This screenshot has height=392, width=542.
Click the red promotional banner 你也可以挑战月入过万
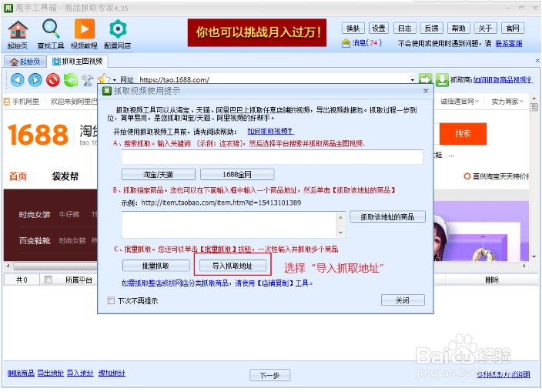[x=257, y=32]
